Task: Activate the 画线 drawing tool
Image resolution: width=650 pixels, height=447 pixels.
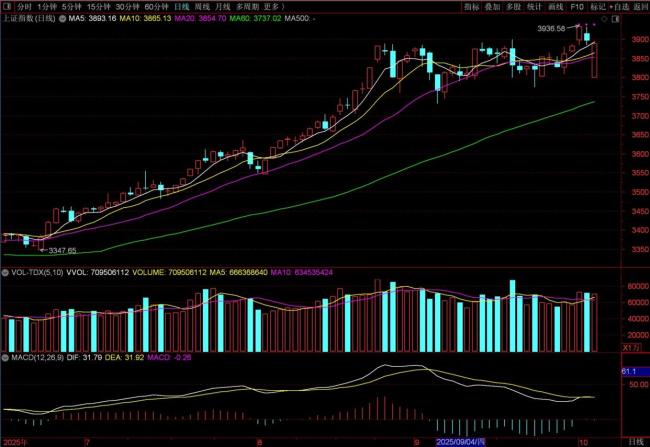Action: 556,6
